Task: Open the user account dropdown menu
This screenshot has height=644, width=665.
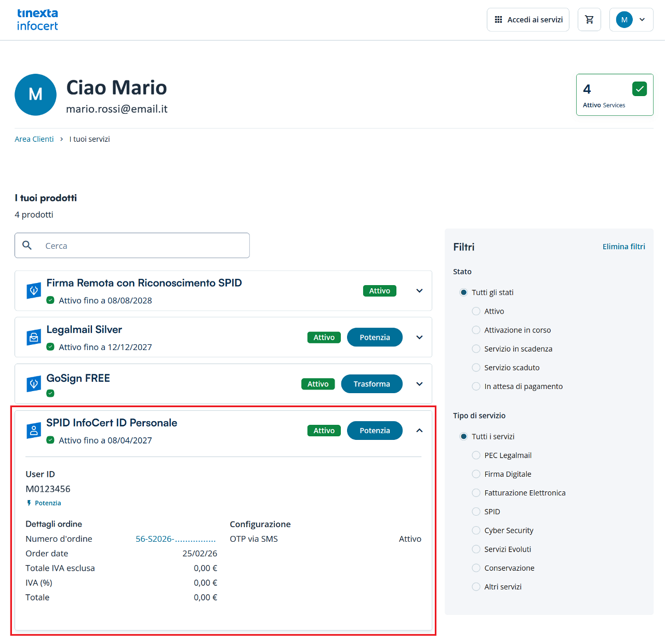Action: (631, 20)
